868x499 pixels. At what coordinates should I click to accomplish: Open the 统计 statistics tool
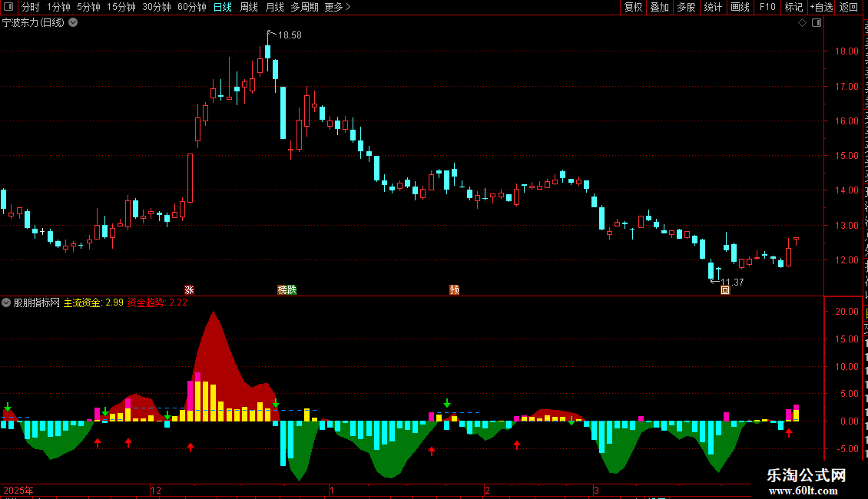pyautogui.click(x=713, y=7)
